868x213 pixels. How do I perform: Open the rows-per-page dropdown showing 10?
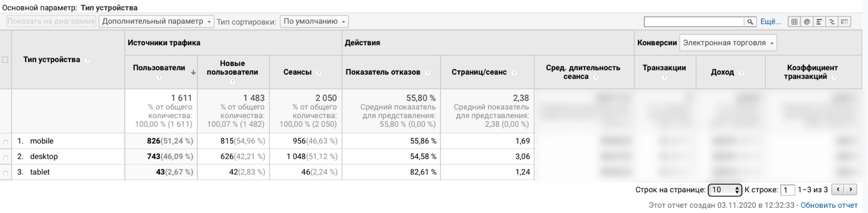click(x=725, y=190)
